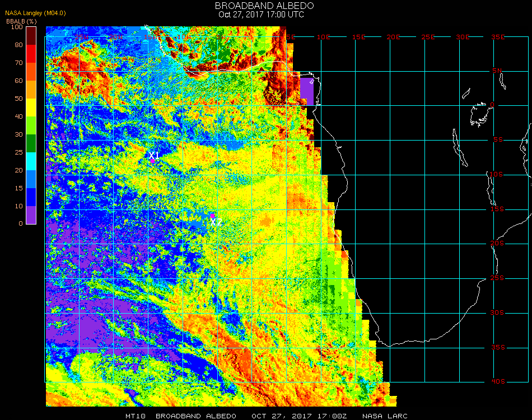Pick the blue 10-15 legend swatch
This screenshot has width=532, height=420.
click(31, 197)
